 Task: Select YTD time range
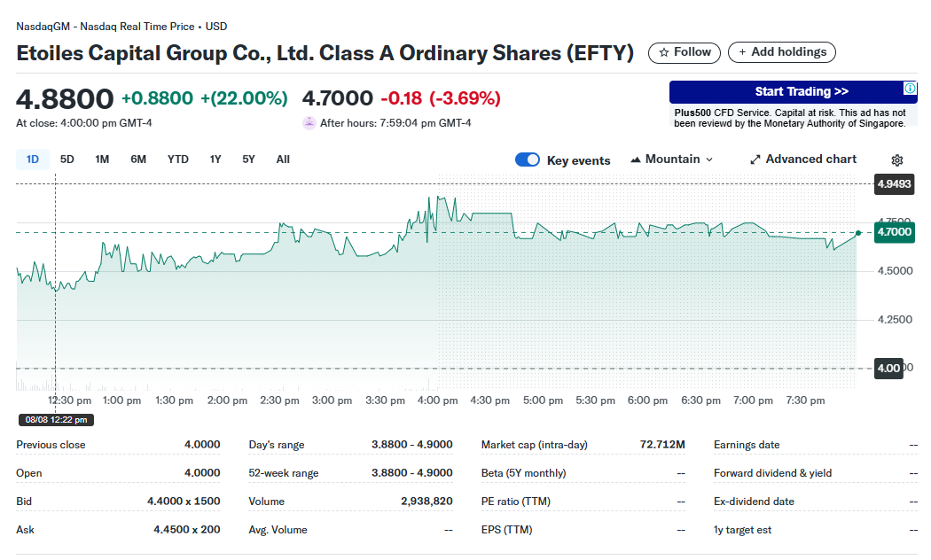pos(178,159)
